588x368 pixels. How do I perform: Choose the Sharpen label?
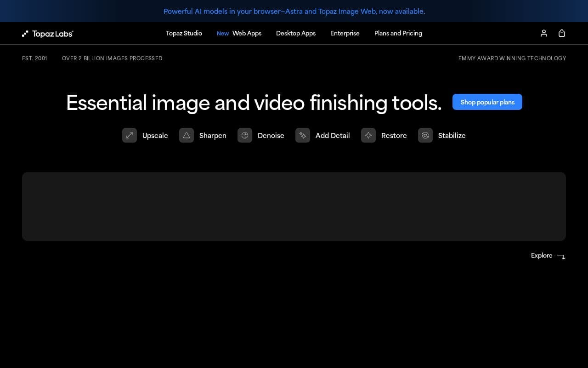click(x=213, y=135)
